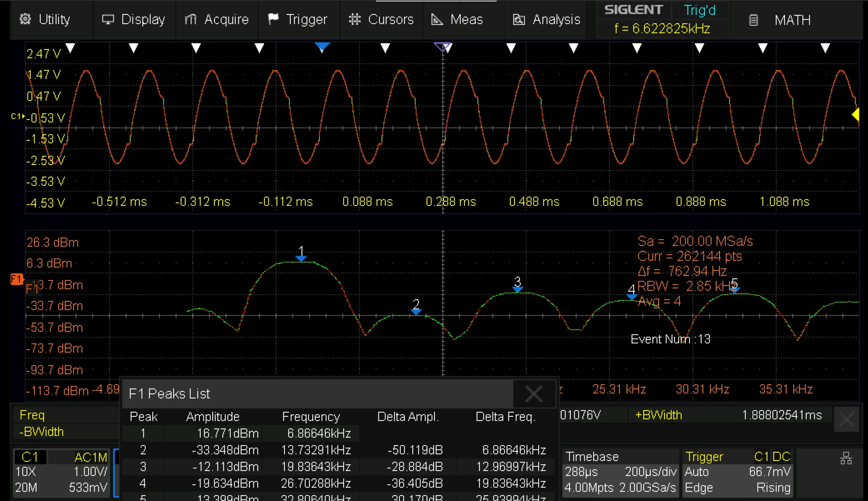Open the Trigger settings box
This screenshot has width=868, height=501.
pyautogui.click(x=737, y=472)
